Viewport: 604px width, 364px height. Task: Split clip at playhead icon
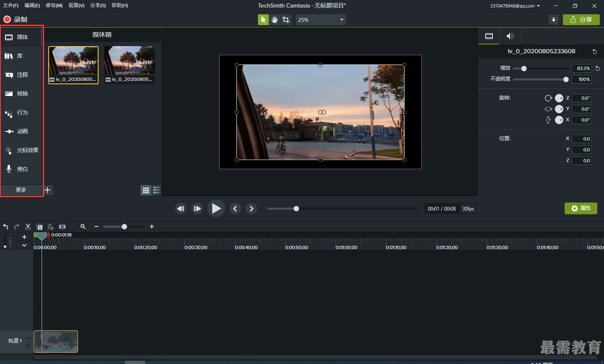[62, 226]
